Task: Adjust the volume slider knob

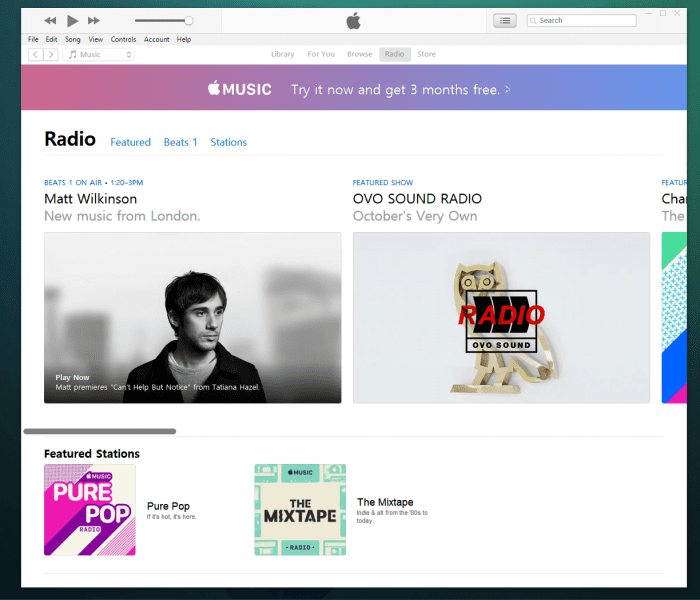Action: 189,21
